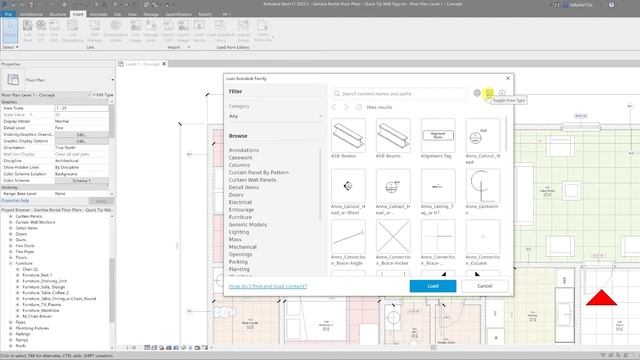Select Lighting in the Browse list
Image resolution: width=640 pixels, height=360 pixels.
(x=239, y=232)
